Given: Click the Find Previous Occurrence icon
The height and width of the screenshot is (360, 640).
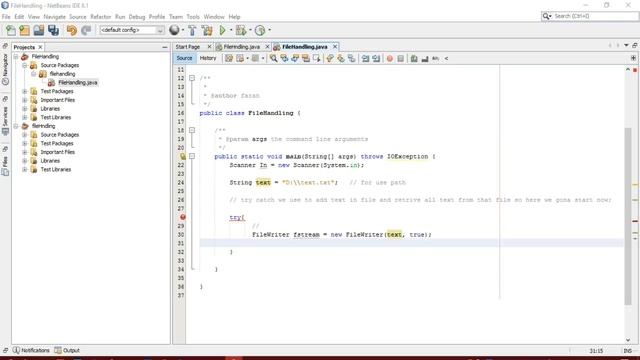Looking at the screenshot, I should (x=284, y=58).
